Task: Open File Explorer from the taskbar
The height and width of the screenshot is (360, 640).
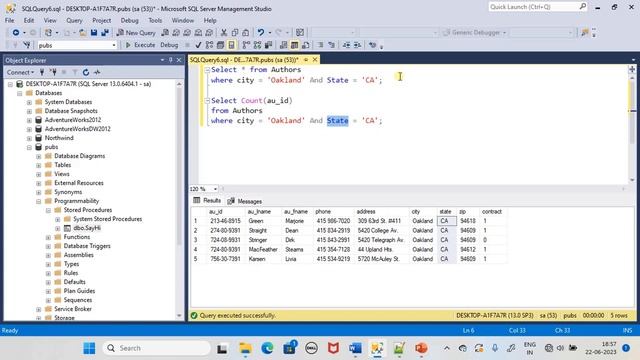Action: 245,348
